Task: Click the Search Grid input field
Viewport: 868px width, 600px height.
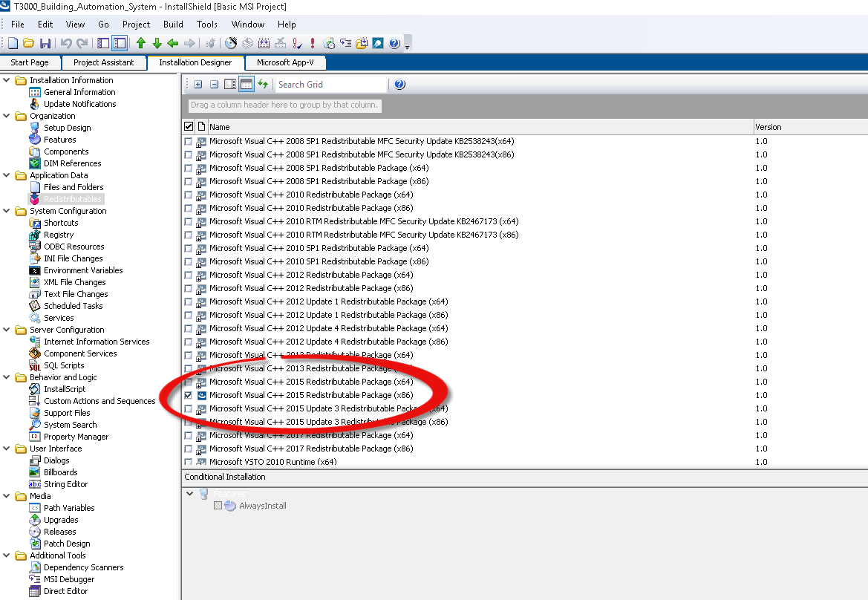Action: [x=331, y=84]
